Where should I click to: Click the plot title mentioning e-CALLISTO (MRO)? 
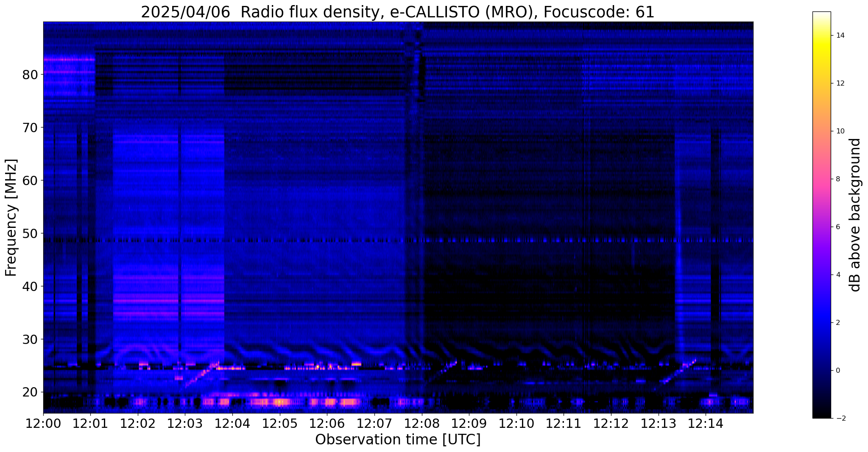pos(398,12)
